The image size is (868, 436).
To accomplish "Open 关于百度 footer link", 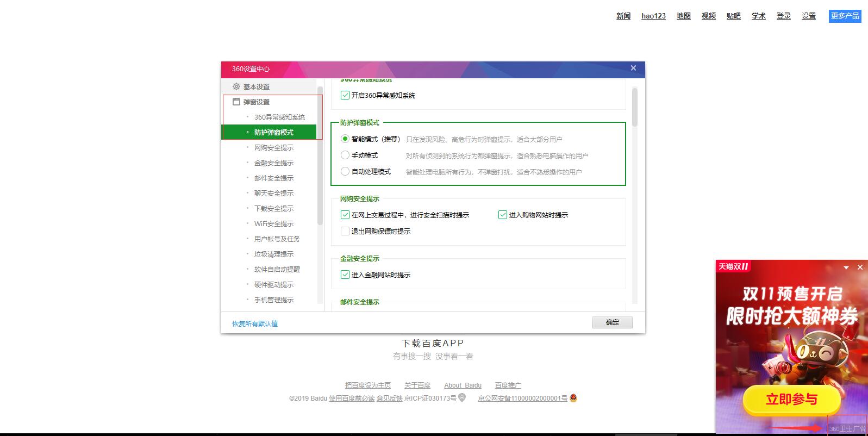I will coord(417,385).
